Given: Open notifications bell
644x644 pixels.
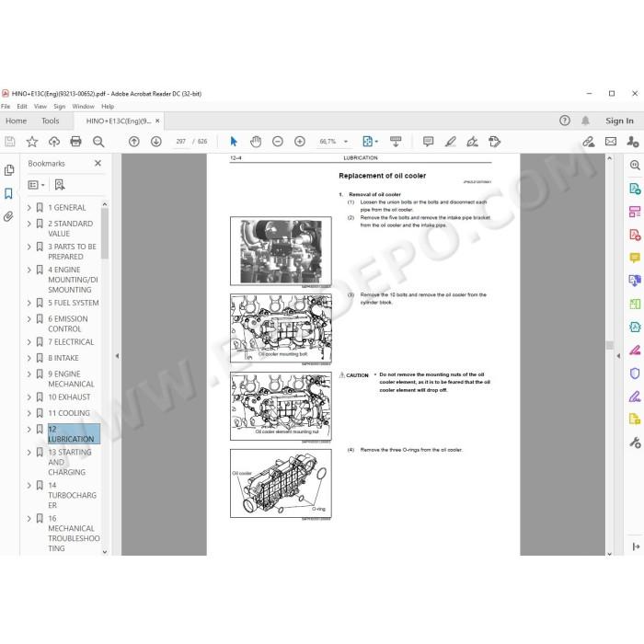Looking at the screenshot, I should [585, 121].
